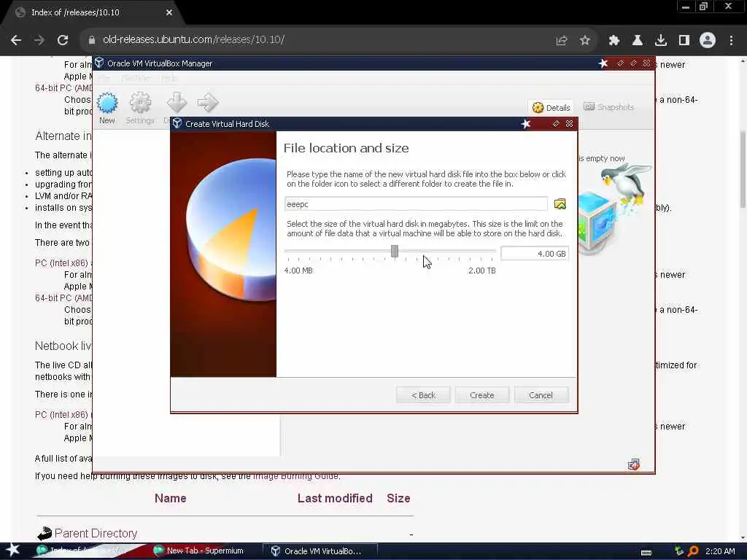Switch to New Tab - Supermium taskbar item
Screen dimensions: 747x560
pyautogui.click(x=199, y=551)
